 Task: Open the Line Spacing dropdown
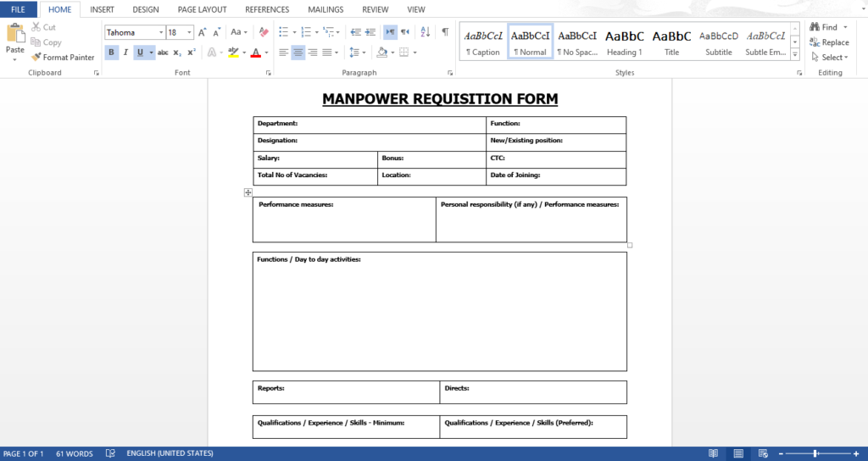(x=358, y=53)
